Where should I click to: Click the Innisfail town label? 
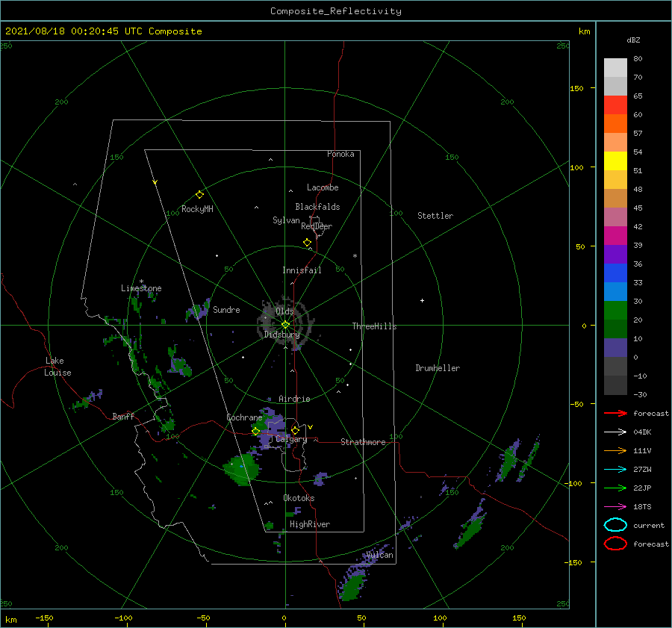(302, 270)
